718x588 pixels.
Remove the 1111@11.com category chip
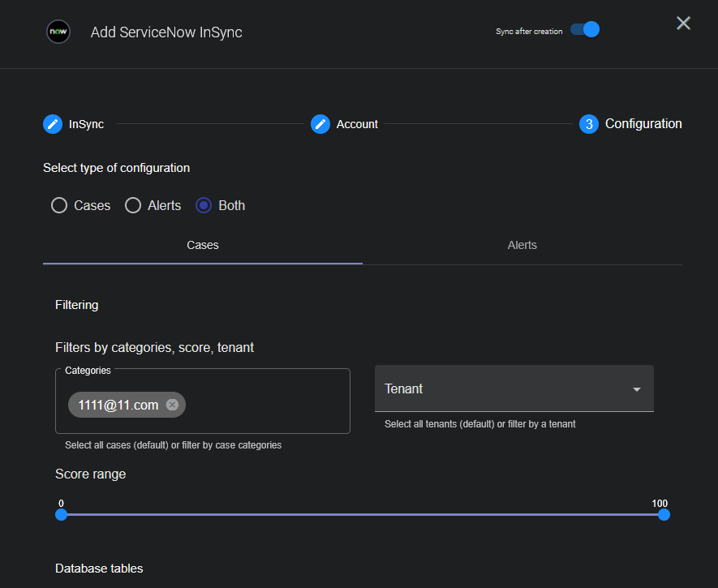tap(172, 405)
